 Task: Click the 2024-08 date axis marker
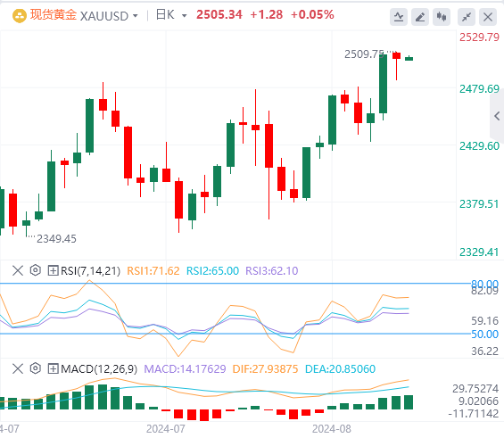point(332,429)
